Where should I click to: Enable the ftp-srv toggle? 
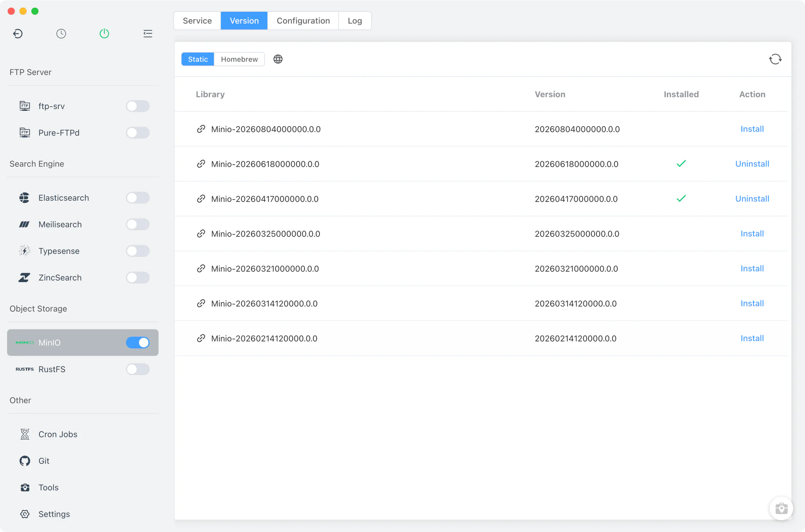coord(138,106)
